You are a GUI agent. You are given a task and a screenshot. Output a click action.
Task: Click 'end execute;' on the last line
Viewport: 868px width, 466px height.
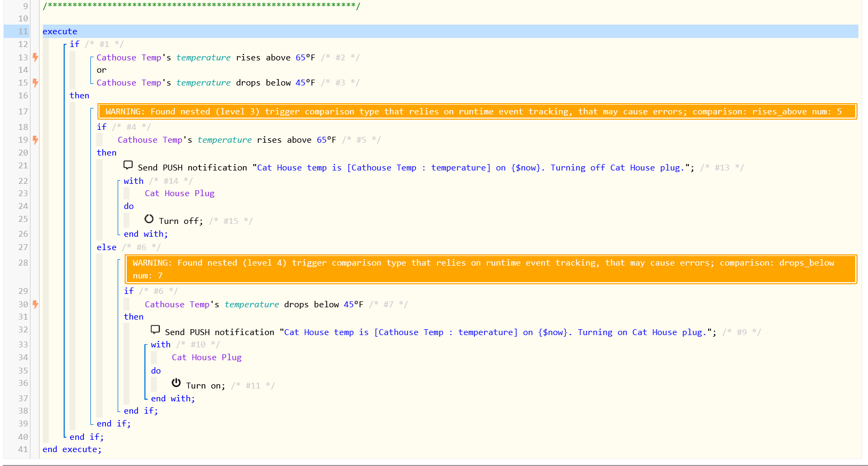[x=72, y=449]
